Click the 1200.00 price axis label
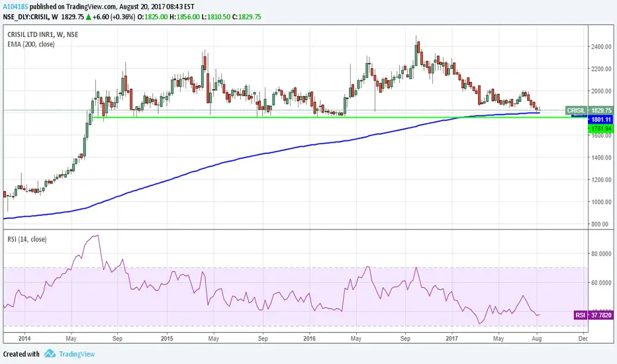Viewport: 617px width, 364px height. pos(601,180)
